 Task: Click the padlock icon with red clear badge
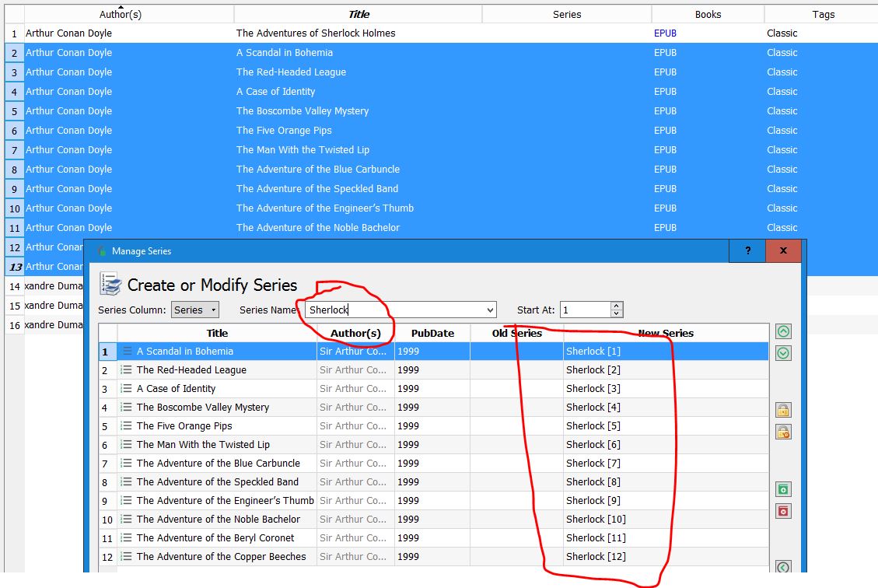point(783,432)
